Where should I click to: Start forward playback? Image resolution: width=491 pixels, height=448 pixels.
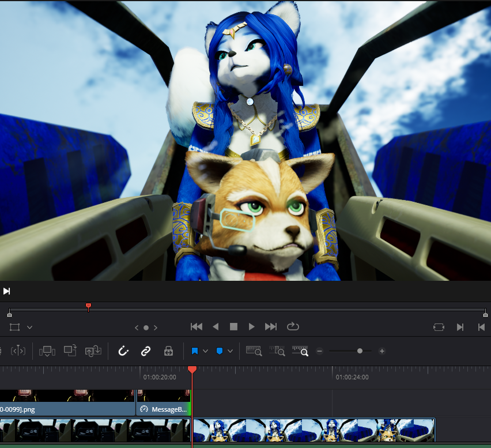[x=251, y=327]
